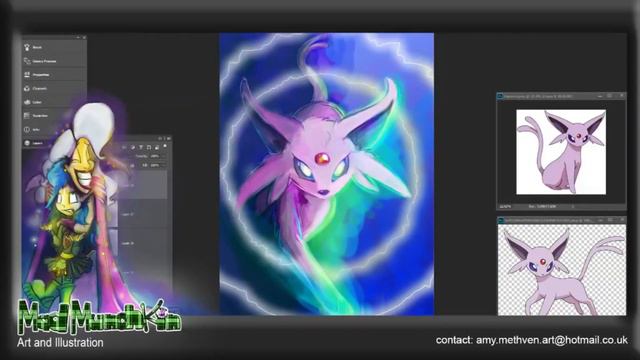Open the Properties panel icon
Image resolution: width=640 pixels, height=360 pixels.
(27, 75)
